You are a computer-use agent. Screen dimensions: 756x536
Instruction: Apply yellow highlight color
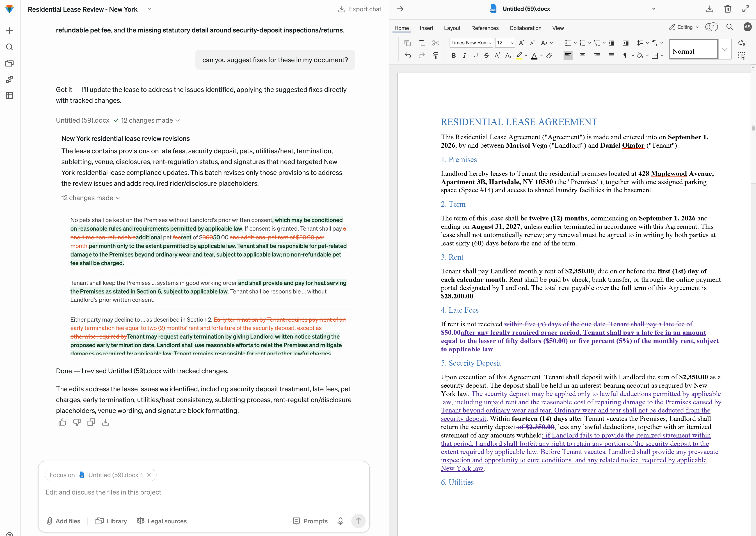(519, 55)
